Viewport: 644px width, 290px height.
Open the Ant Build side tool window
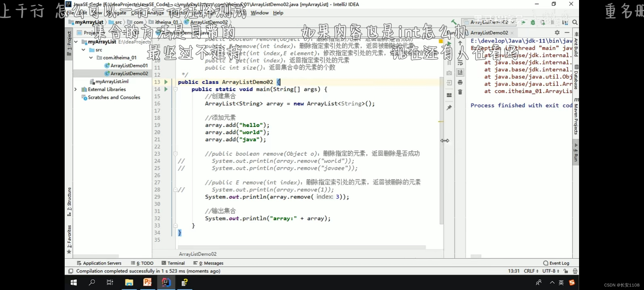(x=576, y=44)
